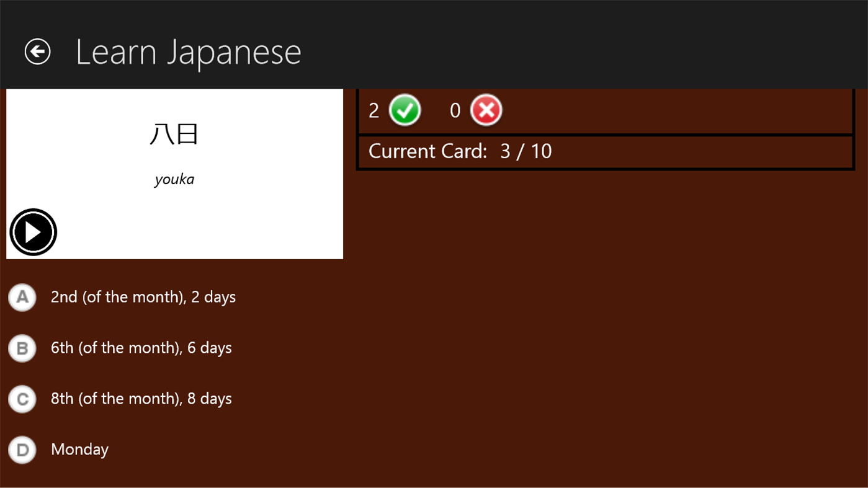Click the green checkmark score icon

pos(405,110)
